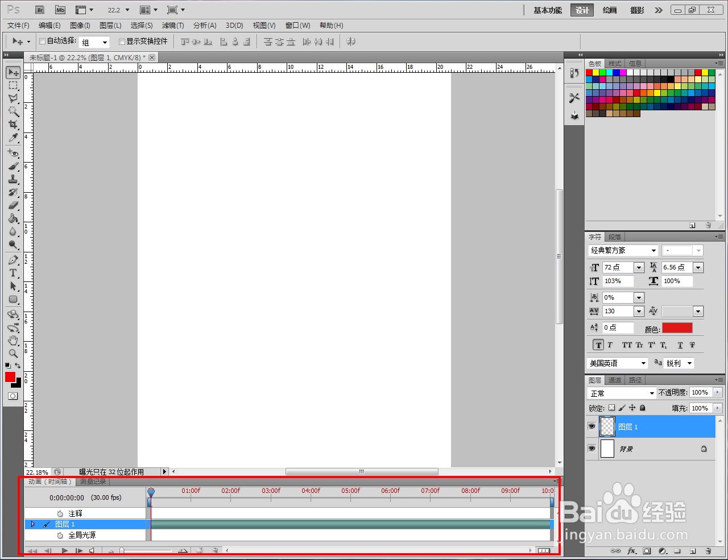Screen dimensions: 728x560
Task: Open the tracking 130 dropdown
Action: tap(639, 311)
